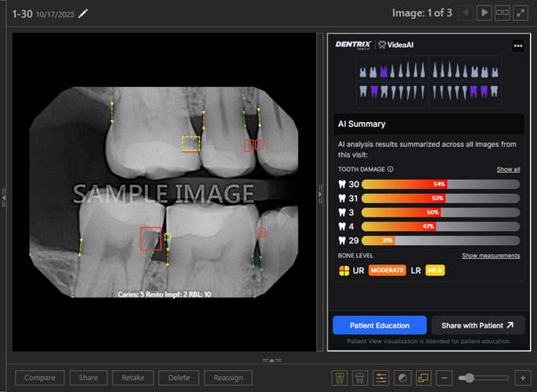Switch to side-by-side image view
This screenshot has width=537, height=392.
tap(503, 13)
